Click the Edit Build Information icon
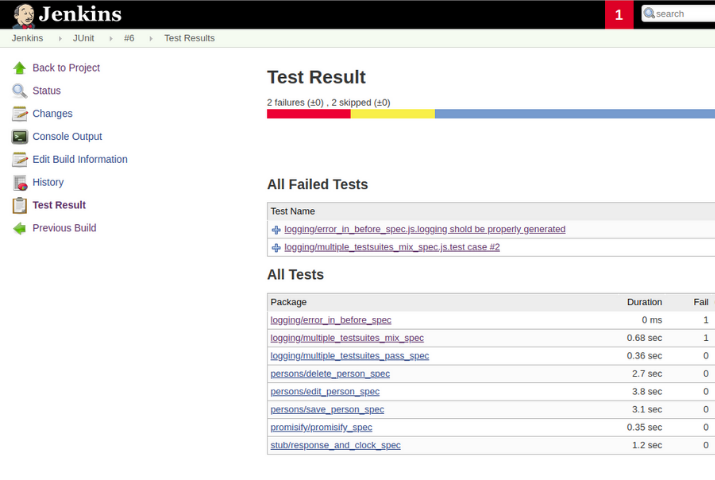Screen dimensions: 715x480 19,160
